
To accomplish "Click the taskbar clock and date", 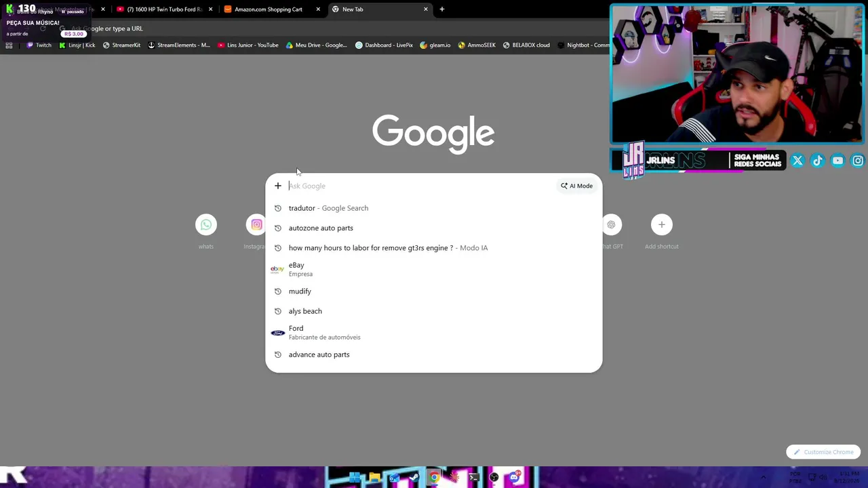I will click(847, 477).
